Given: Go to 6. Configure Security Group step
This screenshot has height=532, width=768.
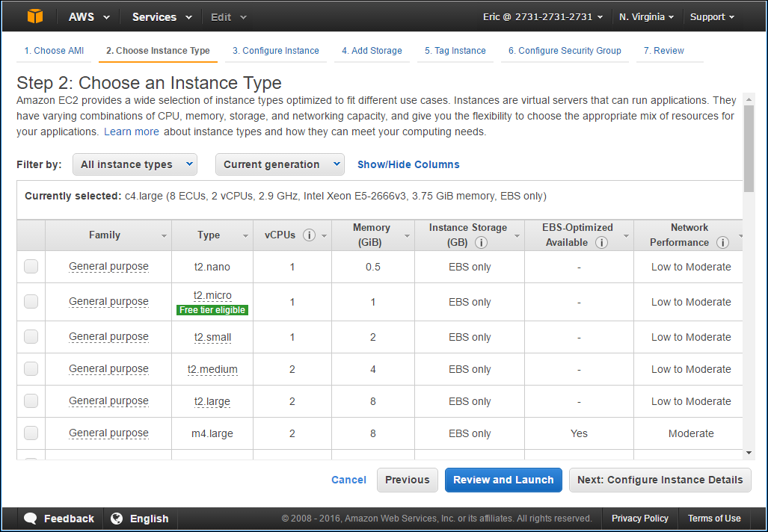Looking at the screenshot, I should click(565, 51).
